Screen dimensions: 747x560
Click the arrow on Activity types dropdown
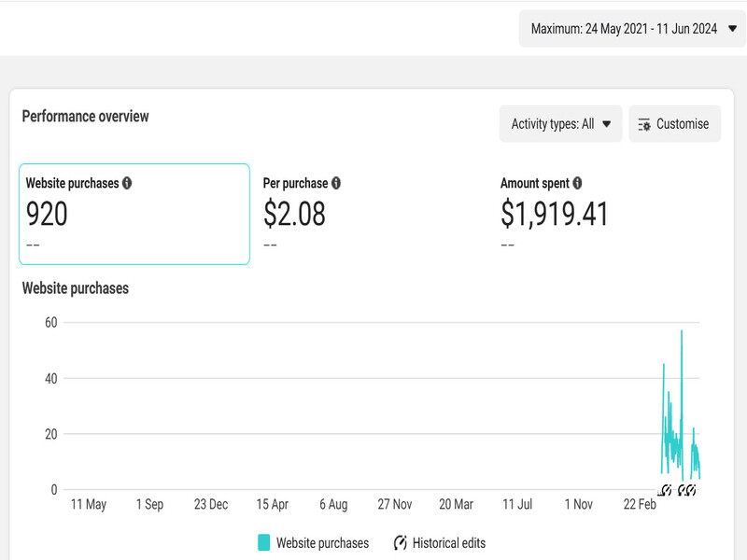(606, 124)
